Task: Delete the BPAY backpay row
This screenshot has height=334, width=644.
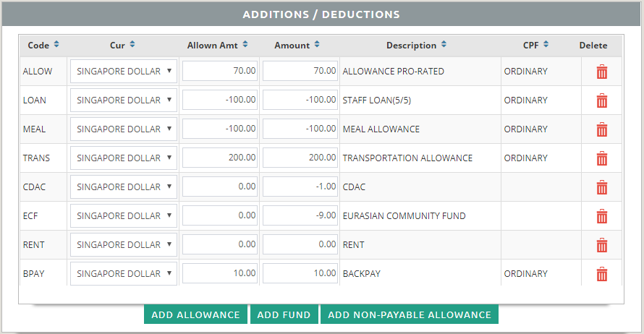Action: tap(601, 274)
